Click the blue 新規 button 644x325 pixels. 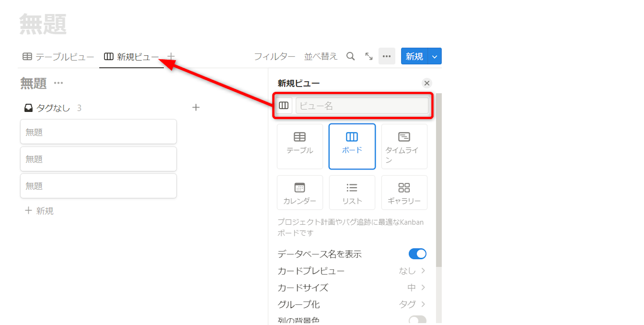pyautogui.click(x=414, y=56)
